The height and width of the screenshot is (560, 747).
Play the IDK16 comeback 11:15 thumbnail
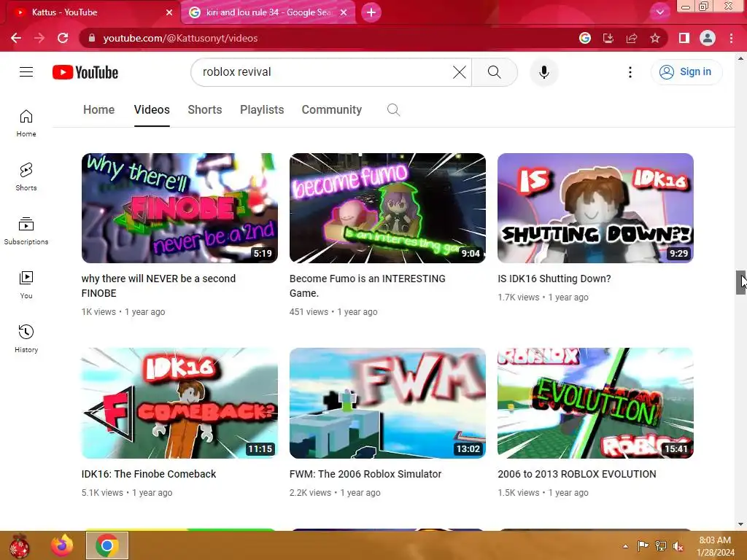179,402
